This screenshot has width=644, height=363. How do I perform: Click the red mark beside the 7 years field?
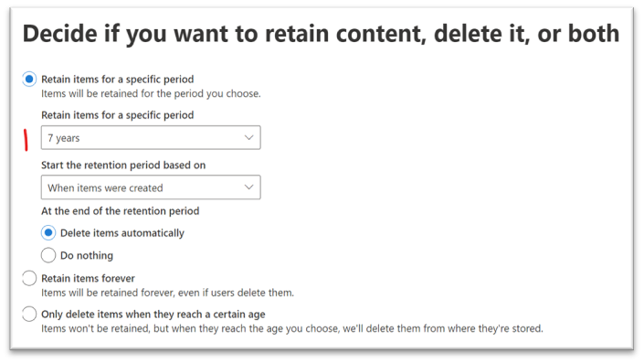tap(26, 140)
